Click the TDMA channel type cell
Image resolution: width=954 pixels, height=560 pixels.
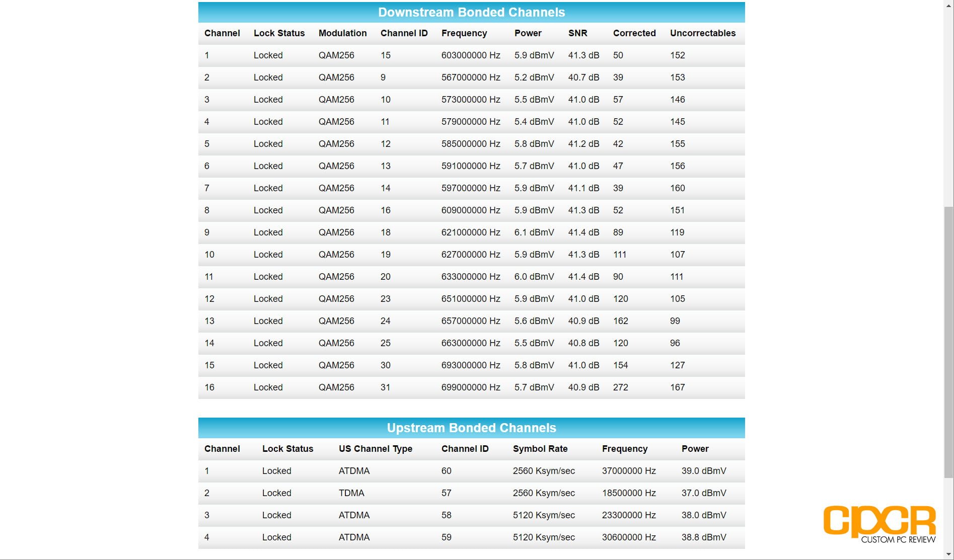click(x=351, y=493)
